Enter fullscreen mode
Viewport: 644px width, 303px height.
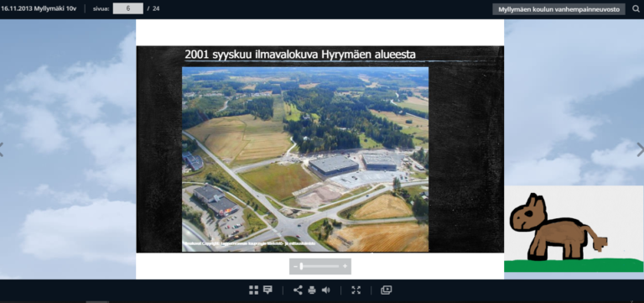coord(356,290)
